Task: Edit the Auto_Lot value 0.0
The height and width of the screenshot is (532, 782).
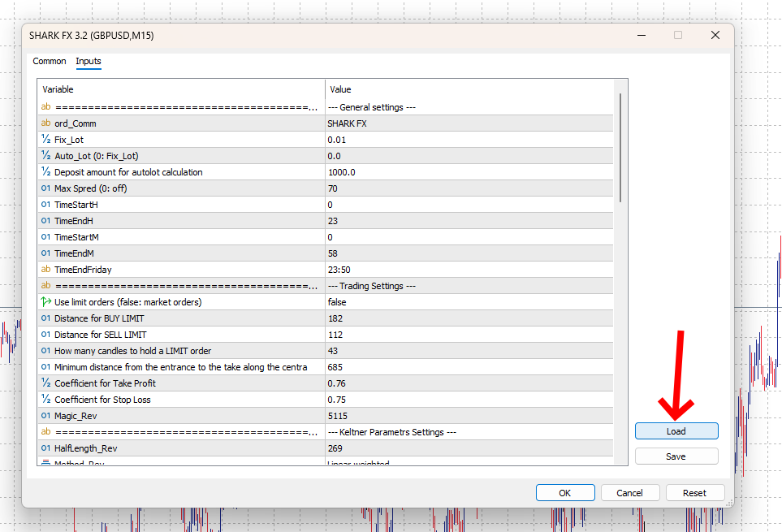Action: tap(469, 156)
